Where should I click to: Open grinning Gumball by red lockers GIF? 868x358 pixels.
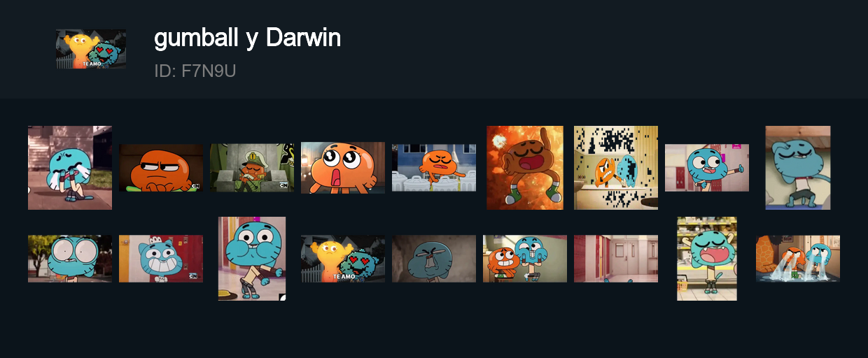click(161, 259)
